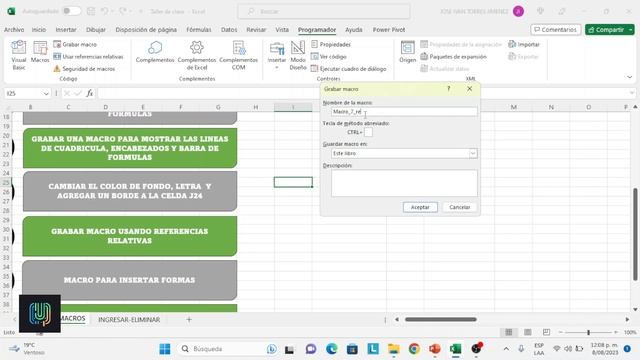Click CAMBIAR EL COLOR DE FONDO shape
The image size is (640, 360).
[x=130, y=191]
